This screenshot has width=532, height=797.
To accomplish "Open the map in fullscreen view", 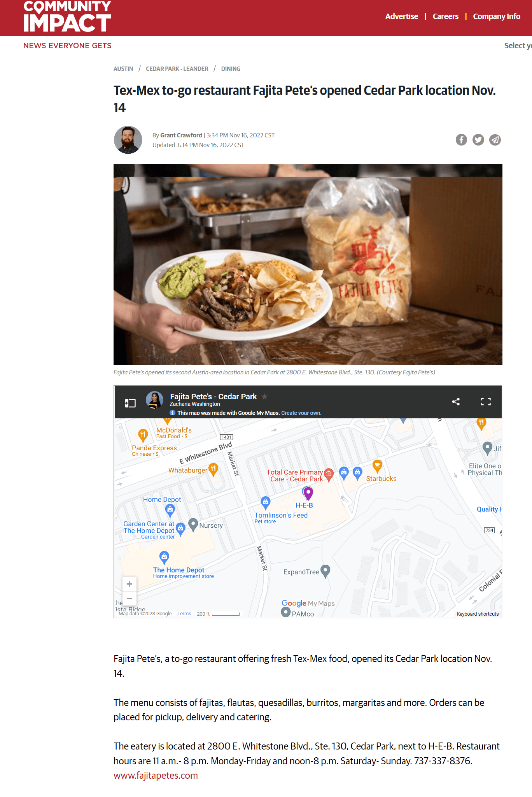I will [x=486, y=402].
